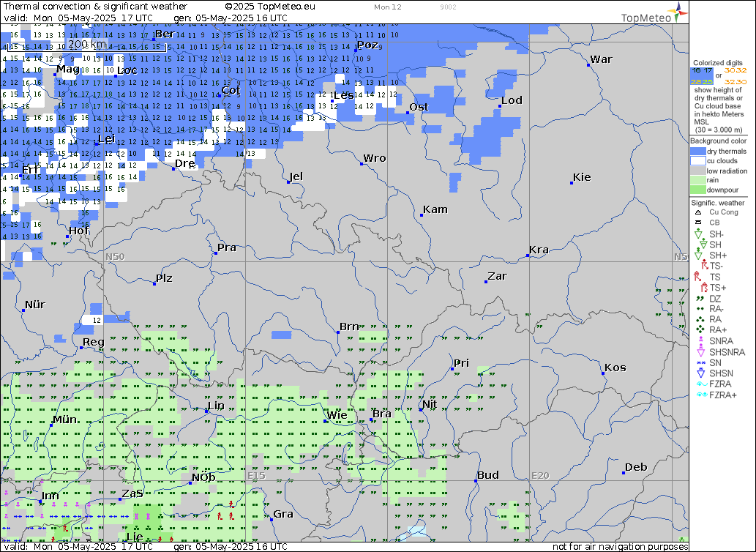This screenshot has width=756, height=552.
Task: Click the '©2025 TopMeteo.eu' copyright text
Action: point(270,7)
